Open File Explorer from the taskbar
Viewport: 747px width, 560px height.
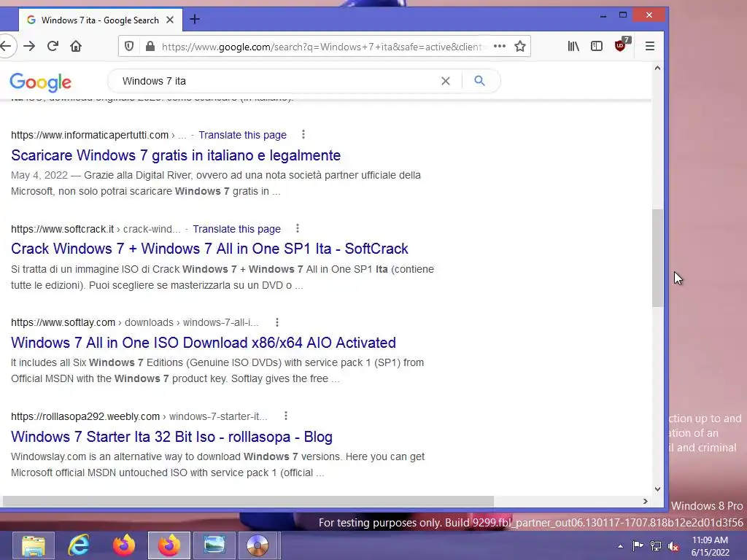tap(34, 545)
